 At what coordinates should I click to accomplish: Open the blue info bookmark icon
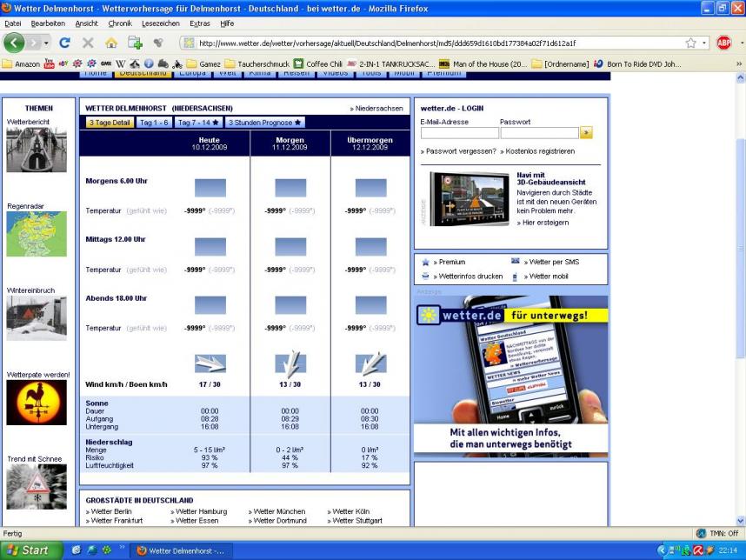pos(149,63)
